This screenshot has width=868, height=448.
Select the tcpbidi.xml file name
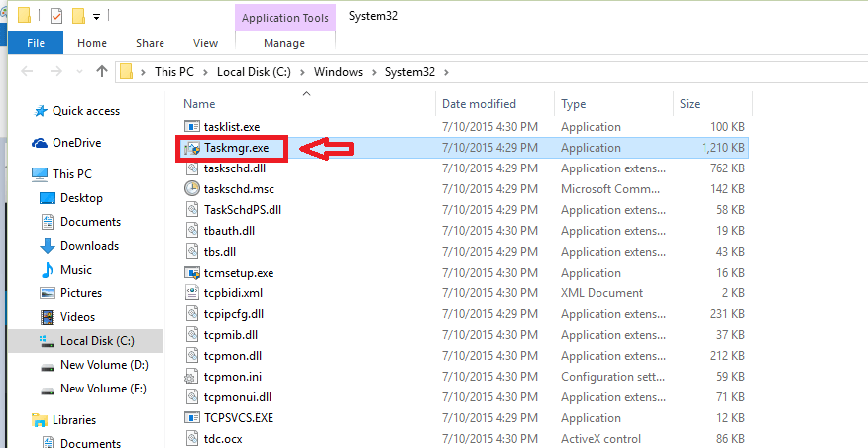point(233,293)
